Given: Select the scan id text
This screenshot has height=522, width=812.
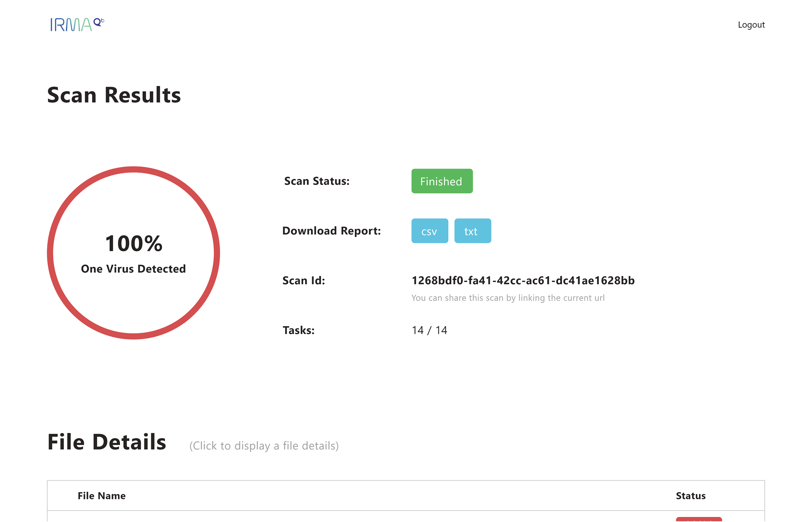Looking at the screenshot, I should tap(523, 281).
